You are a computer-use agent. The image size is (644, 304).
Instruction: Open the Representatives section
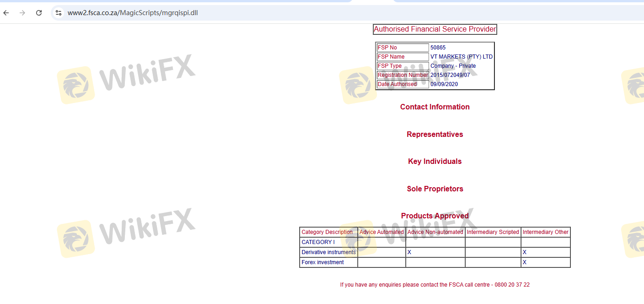pos(435,134)
